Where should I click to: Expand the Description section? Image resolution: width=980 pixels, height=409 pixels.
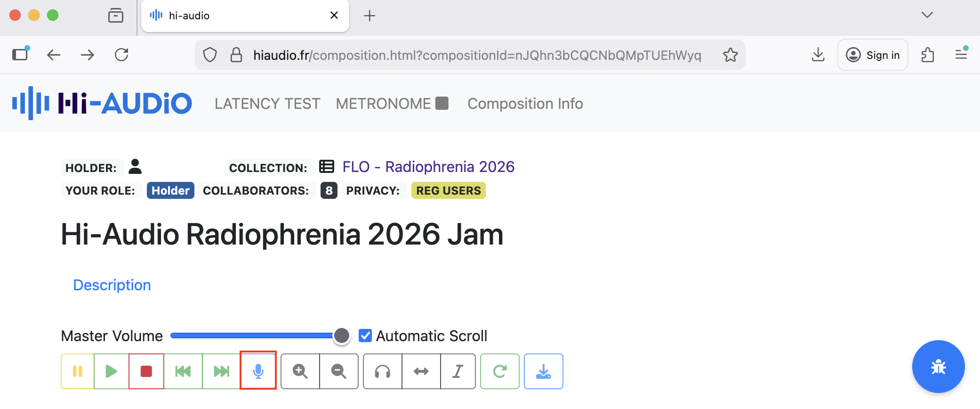(x=112, y=285)
